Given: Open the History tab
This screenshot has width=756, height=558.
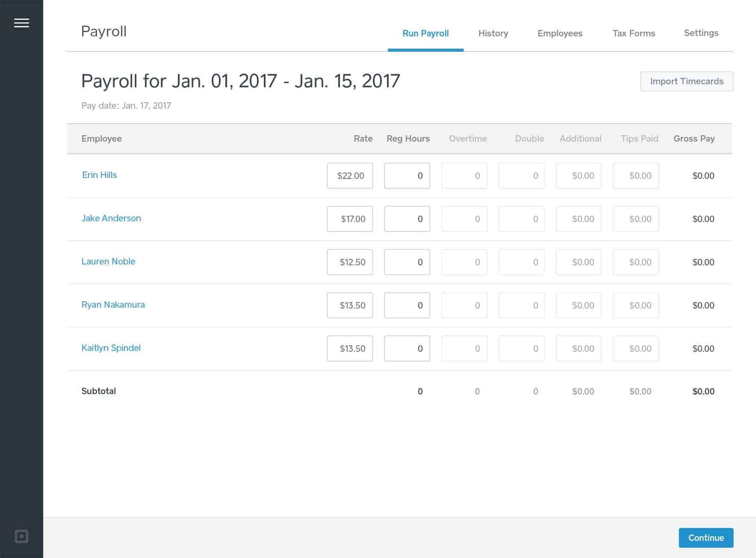Looking at the screenshot, I should tap(493, 33).
